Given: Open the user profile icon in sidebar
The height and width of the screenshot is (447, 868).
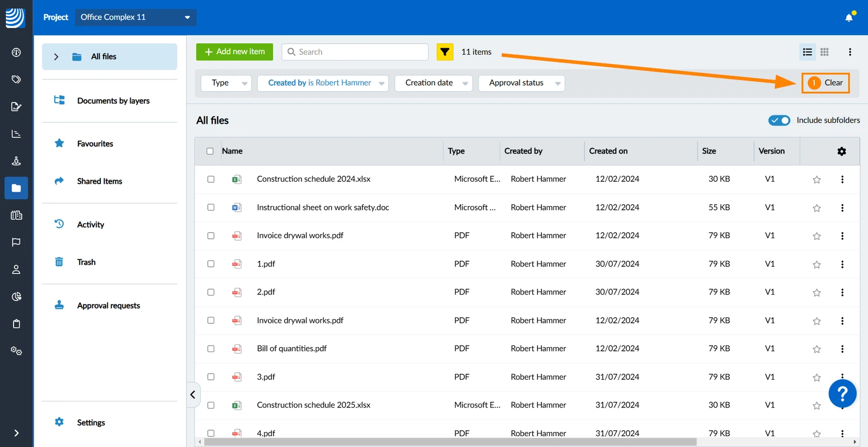Looking at the screenshot, I should [16, 270].
